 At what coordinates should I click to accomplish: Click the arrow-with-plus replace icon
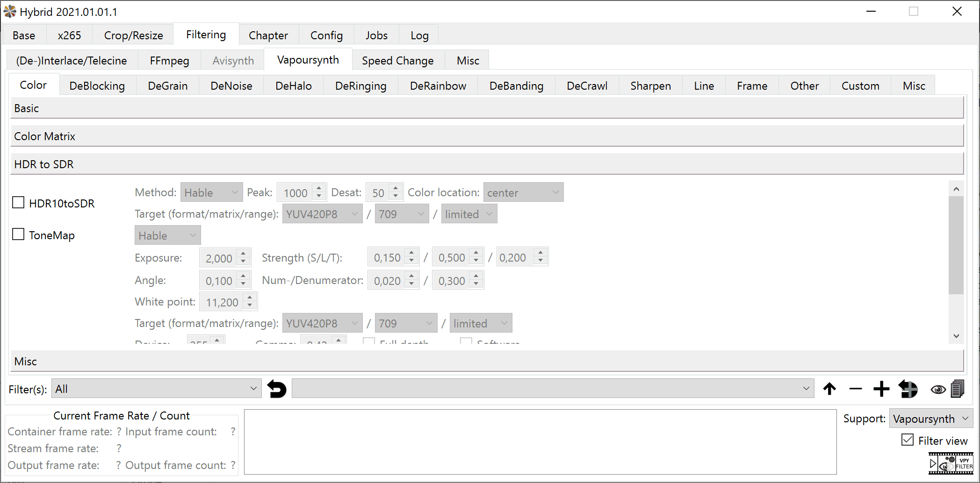point(908,389)
